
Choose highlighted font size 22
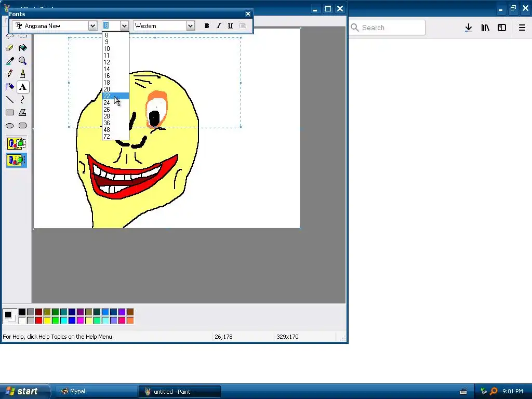[x=115, y=96]
